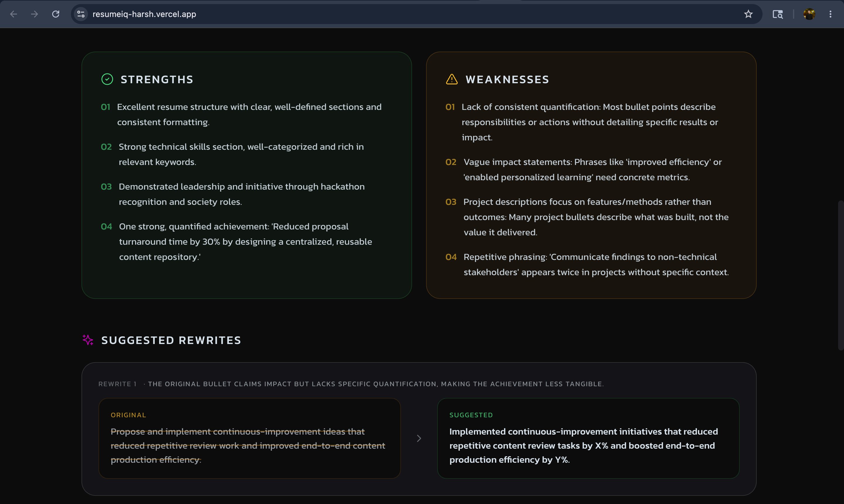Click the browser forward arrow
Image resolution: width=844 pixels, height=504 pixels.
(x=34, y=14)
